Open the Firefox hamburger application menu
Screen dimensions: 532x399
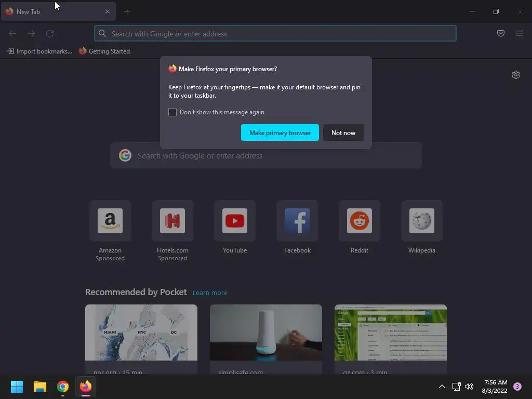point(520,33)
